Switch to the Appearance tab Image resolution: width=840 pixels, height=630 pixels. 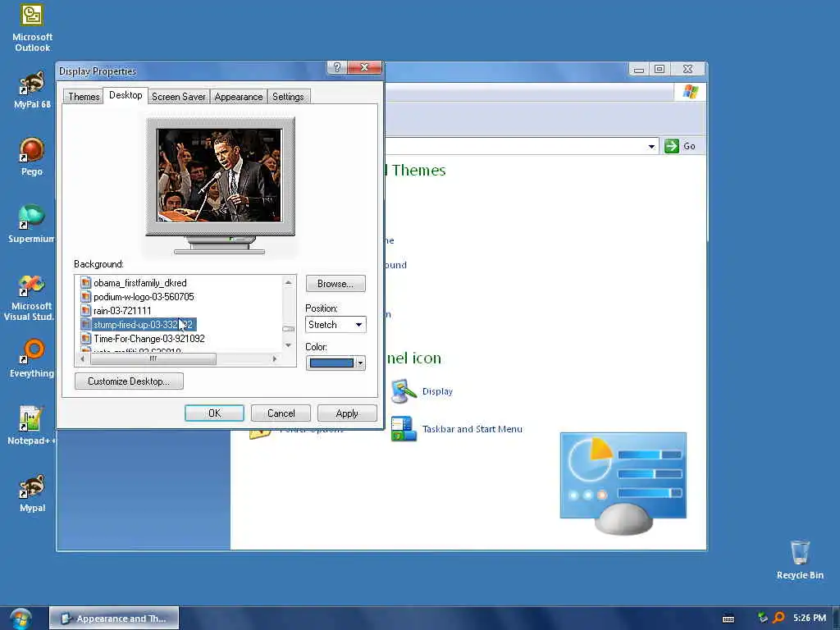[239, 97]
